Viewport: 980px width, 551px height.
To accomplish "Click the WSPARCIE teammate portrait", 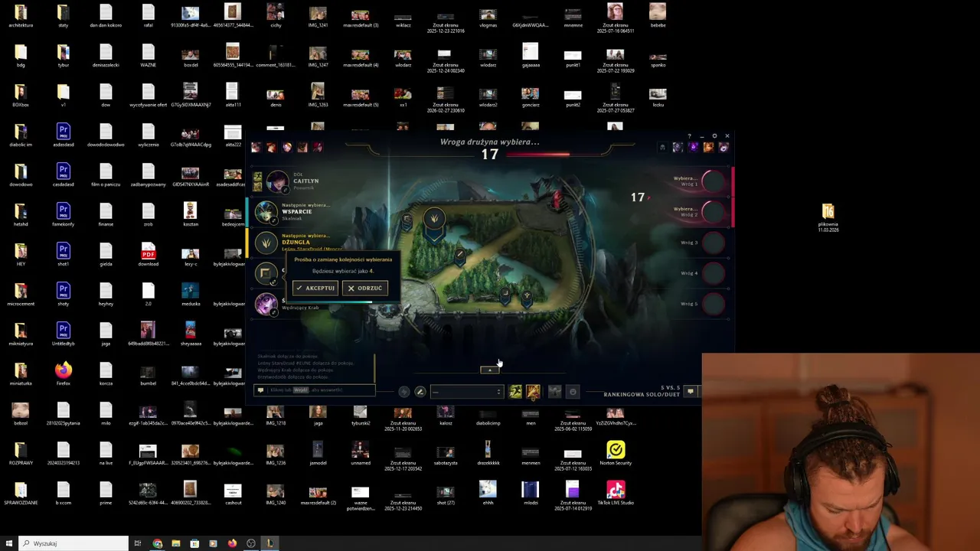I will coord(266,212).
